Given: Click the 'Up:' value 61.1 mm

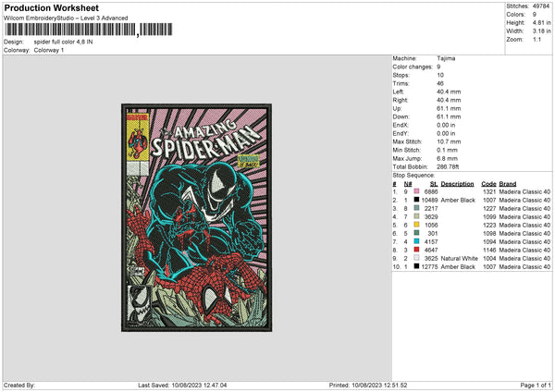Looking at the screenshot, I should click(x=449, y=108).
